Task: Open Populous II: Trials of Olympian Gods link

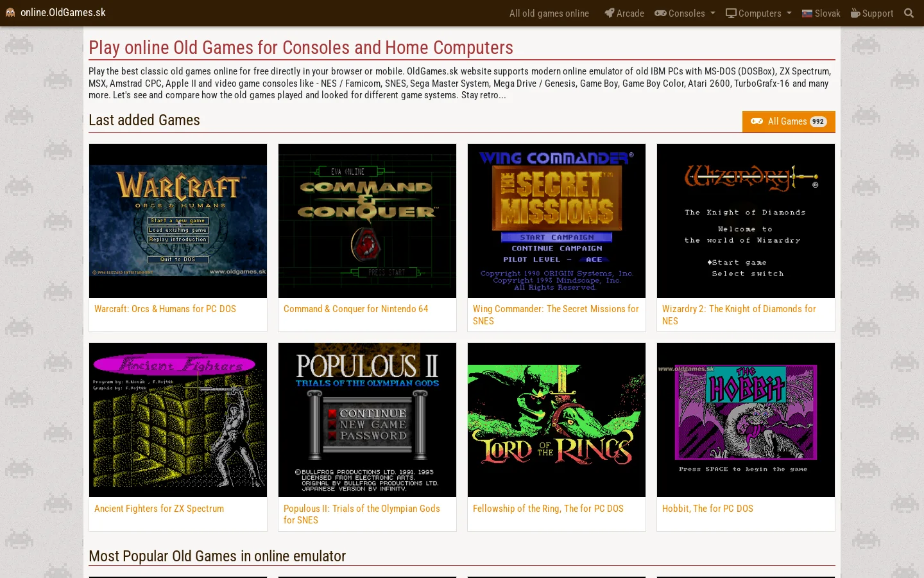Action: (362, 514)
